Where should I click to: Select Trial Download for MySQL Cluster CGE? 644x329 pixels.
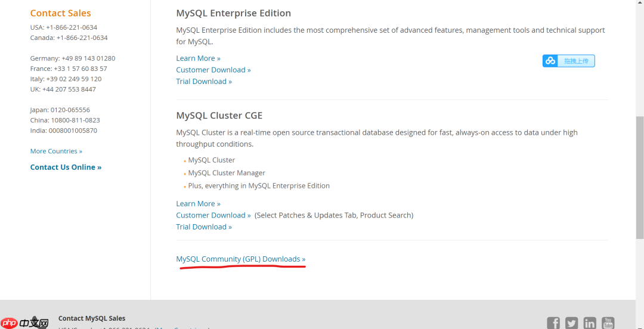pyautogui.click(x=203, y=227)
